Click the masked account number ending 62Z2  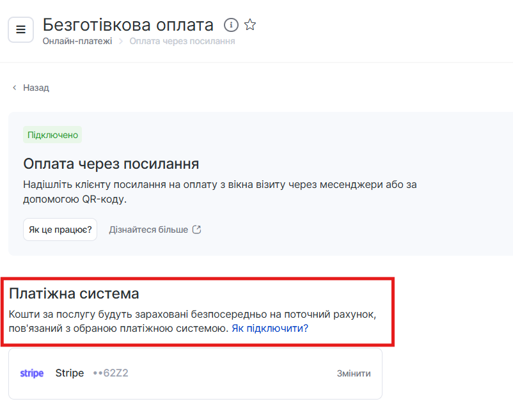(x=111, y=373)
